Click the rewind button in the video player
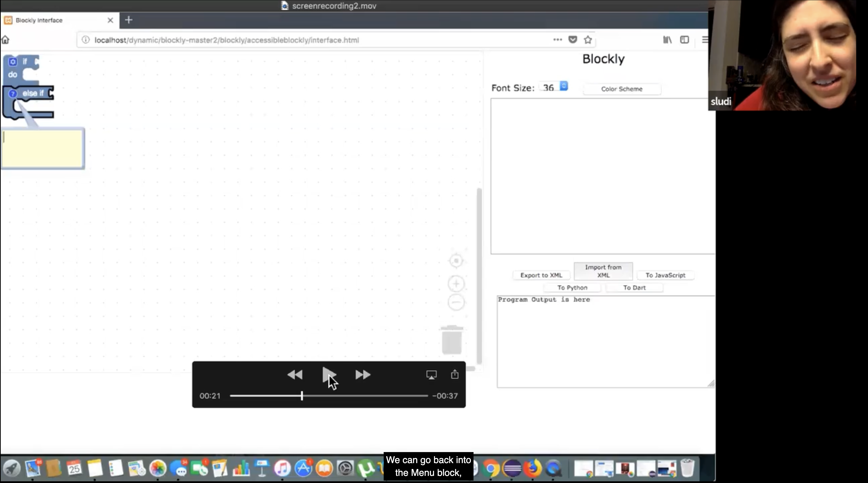Screen dimensions: 868x483 [x=295, y=375]
